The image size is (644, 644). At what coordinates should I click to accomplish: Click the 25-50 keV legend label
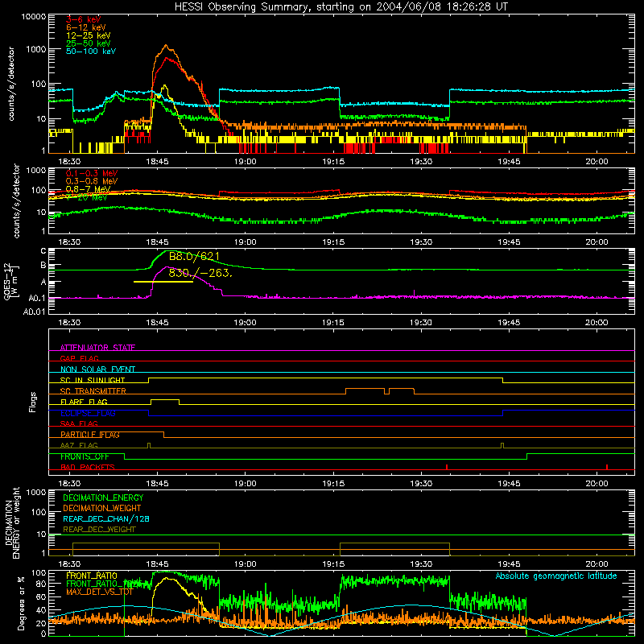[89, 43]
